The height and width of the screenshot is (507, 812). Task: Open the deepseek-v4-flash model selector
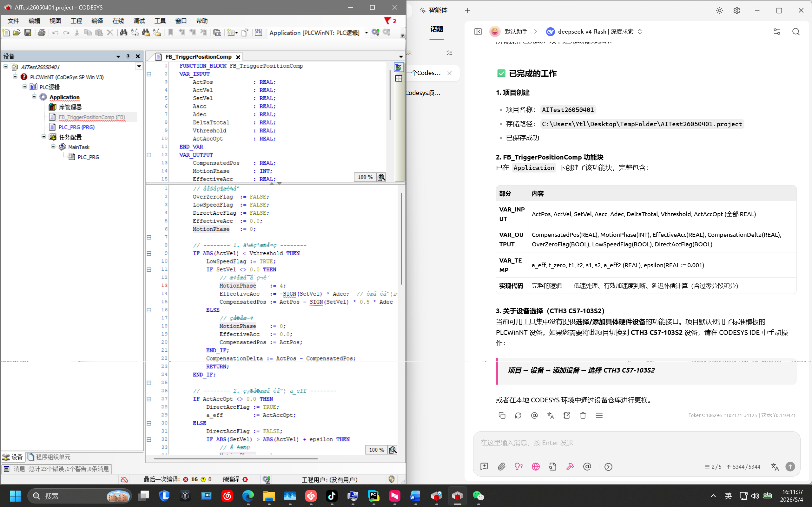click(594, 31)
